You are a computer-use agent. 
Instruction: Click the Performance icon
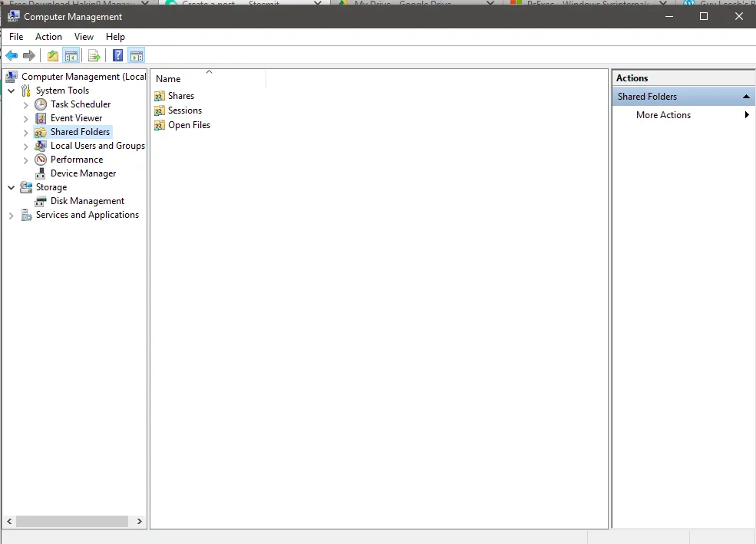pos(41,160)
